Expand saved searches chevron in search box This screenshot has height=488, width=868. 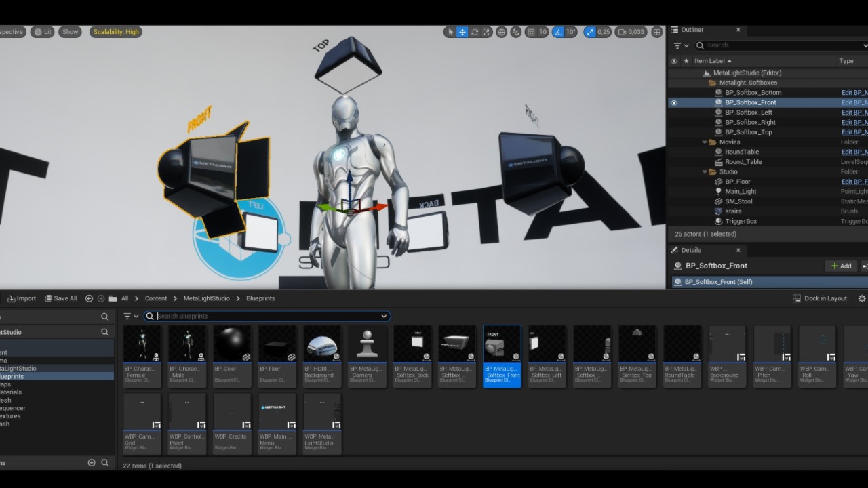(x=384, y=316)
